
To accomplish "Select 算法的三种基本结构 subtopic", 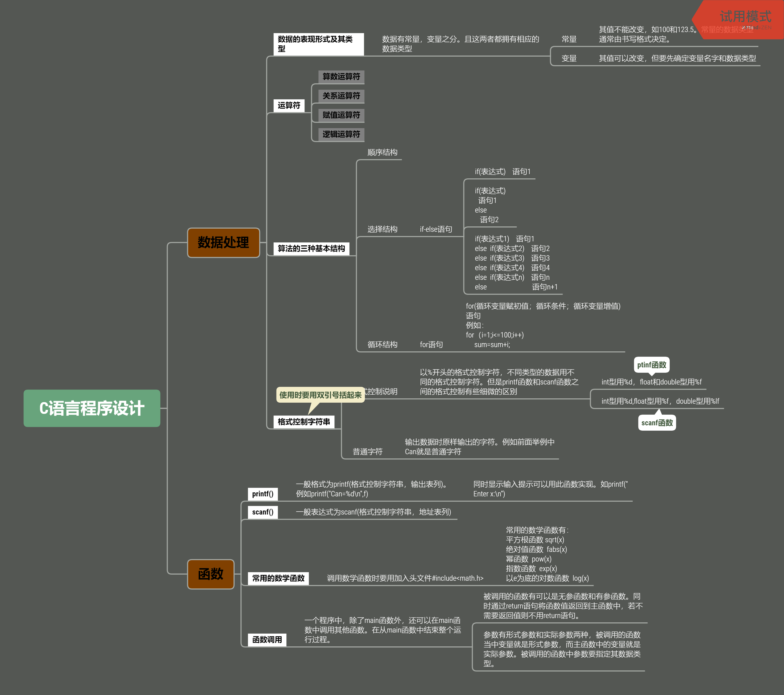I will 311,248.
